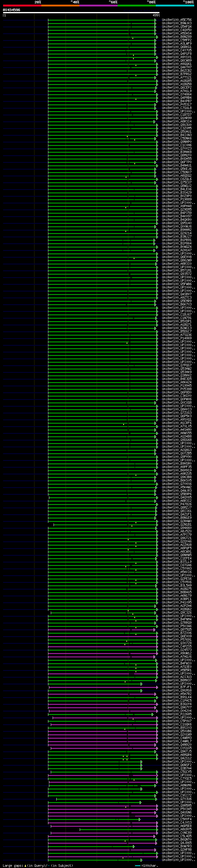Select hit label UniRef100_Q6EV08
The image size is (197, 868).
pos(177,257)
